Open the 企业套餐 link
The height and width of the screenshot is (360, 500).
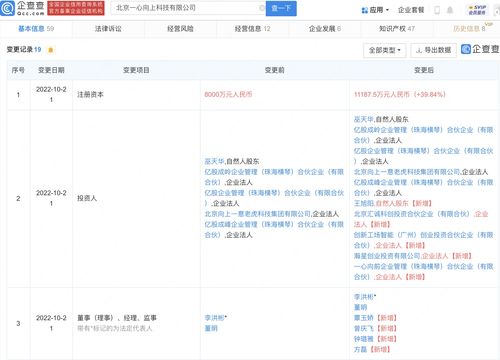[x=411, y=10]
